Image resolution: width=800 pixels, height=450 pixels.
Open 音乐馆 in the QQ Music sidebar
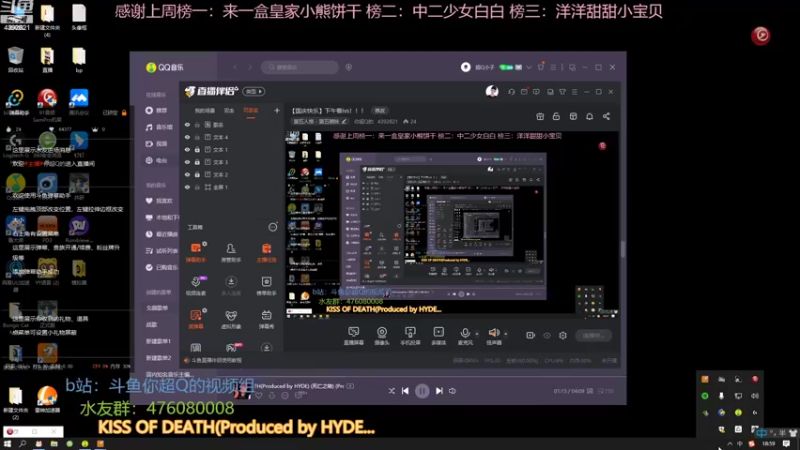pos(160,127)
